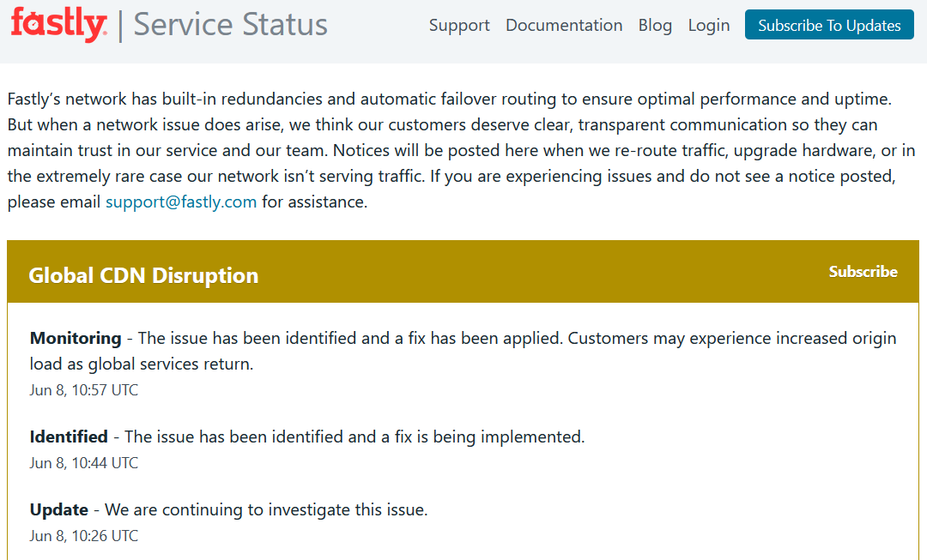
Task: Click Login in the header
Action: click(x=709, y=26)
